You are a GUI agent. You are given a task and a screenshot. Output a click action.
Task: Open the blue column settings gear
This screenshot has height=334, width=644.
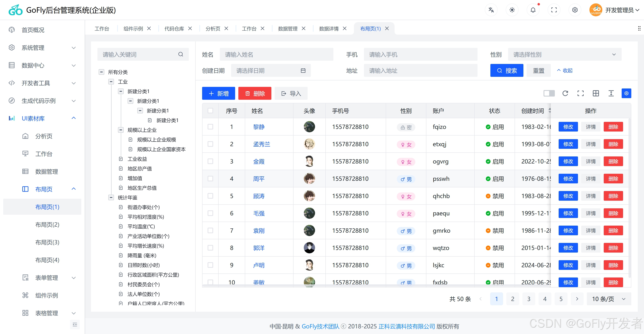[x=626, y=93]
